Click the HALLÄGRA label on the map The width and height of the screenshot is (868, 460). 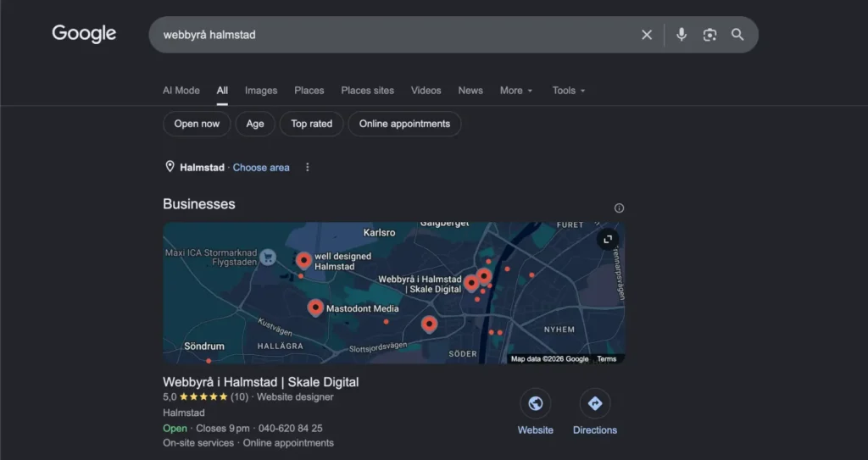click(x=280, y=346)
